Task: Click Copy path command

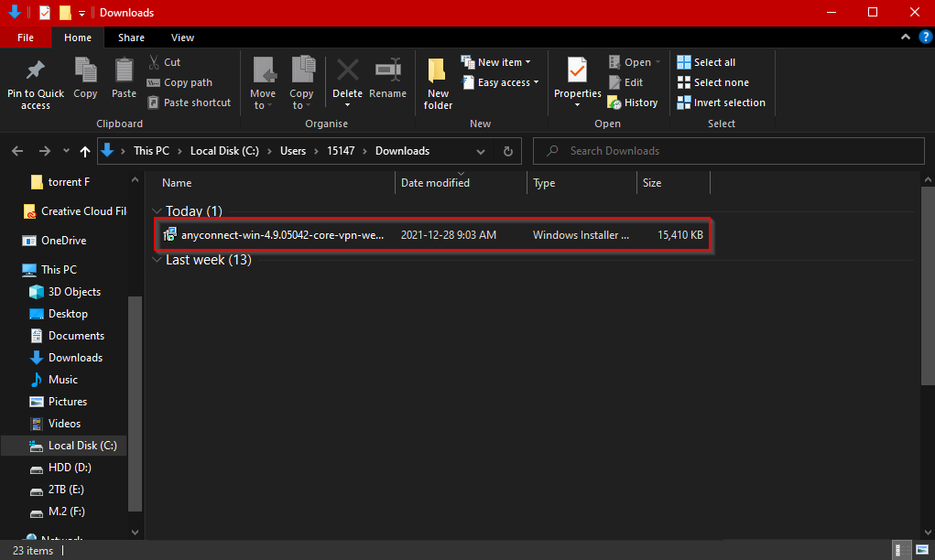Action: point(180,82)
